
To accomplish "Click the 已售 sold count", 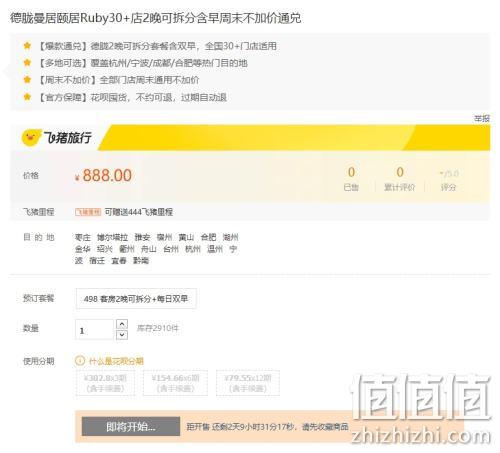I will click(351, 179).
